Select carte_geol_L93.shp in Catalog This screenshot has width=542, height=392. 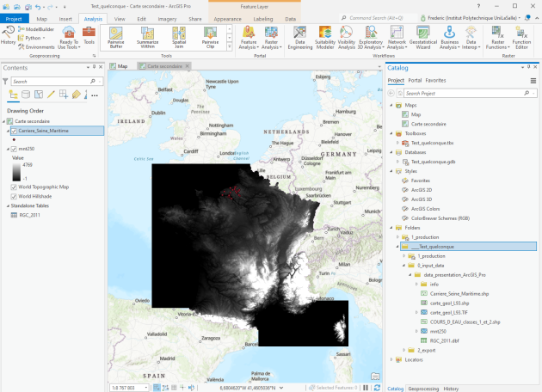pos(449,303)
